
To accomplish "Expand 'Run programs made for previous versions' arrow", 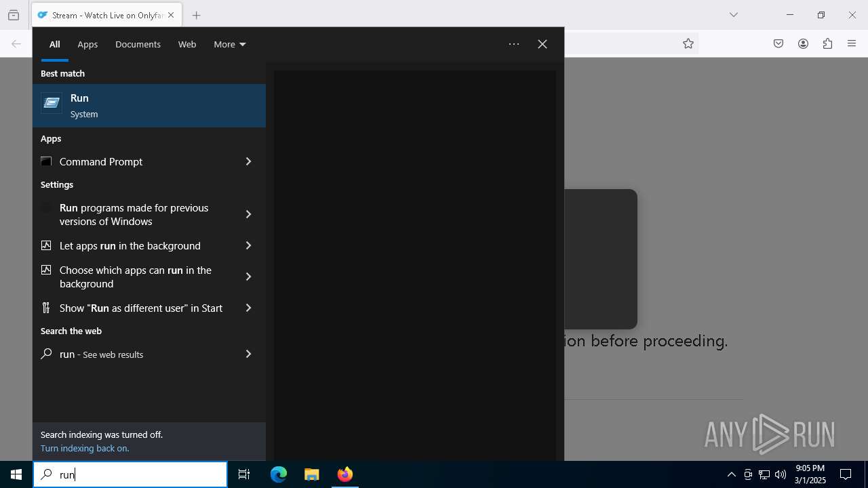I will point(248,214).
